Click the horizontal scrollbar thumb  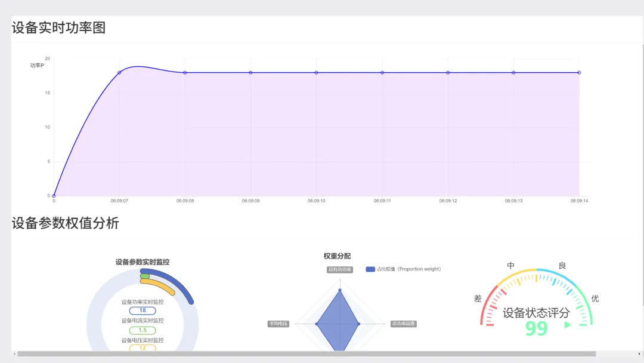point(306,354)
